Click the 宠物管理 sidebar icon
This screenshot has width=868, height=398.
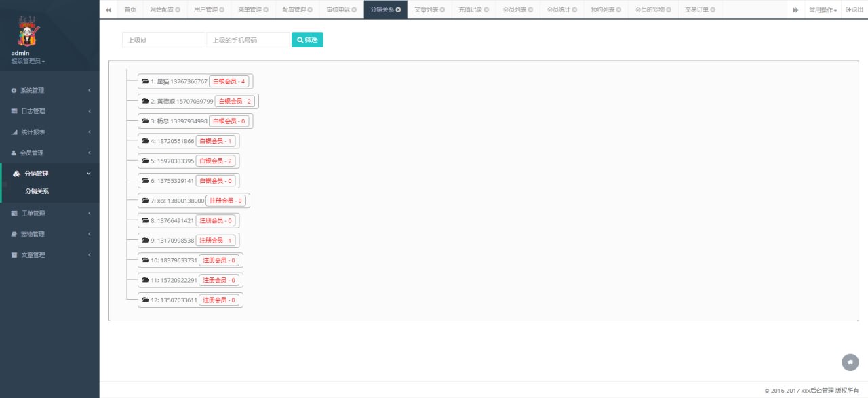pos(14,234)
